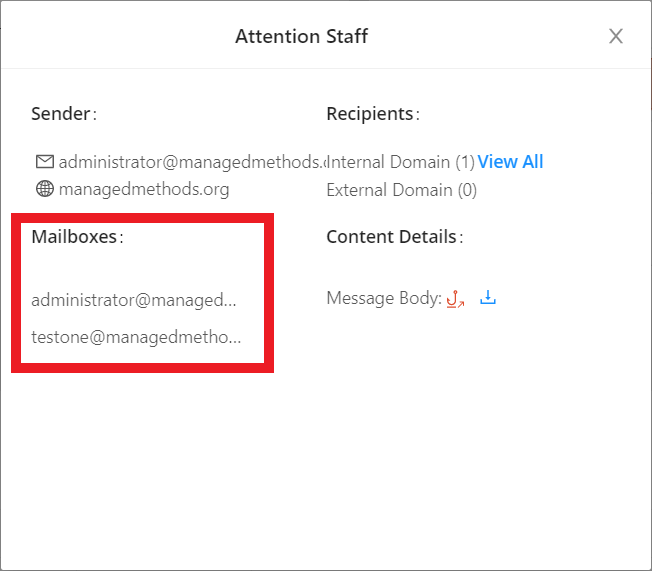Viewport: 652px width, 571px height.
Task: Click the External Domain (0) count
Action: [401, 189]
